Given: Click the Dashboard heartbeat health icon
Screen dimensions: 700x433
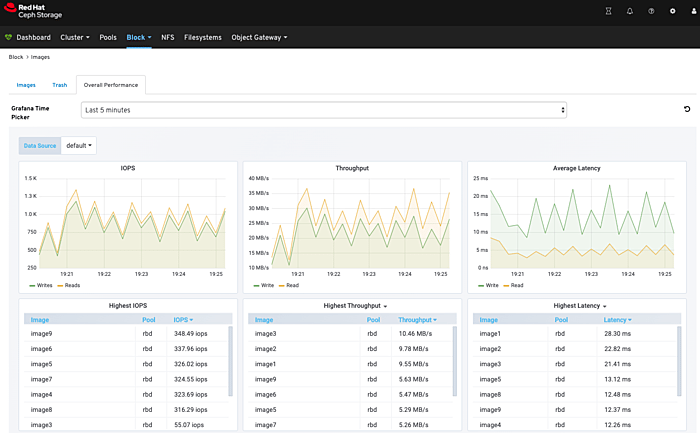Looking at the screenshot, I should [9, 38].
